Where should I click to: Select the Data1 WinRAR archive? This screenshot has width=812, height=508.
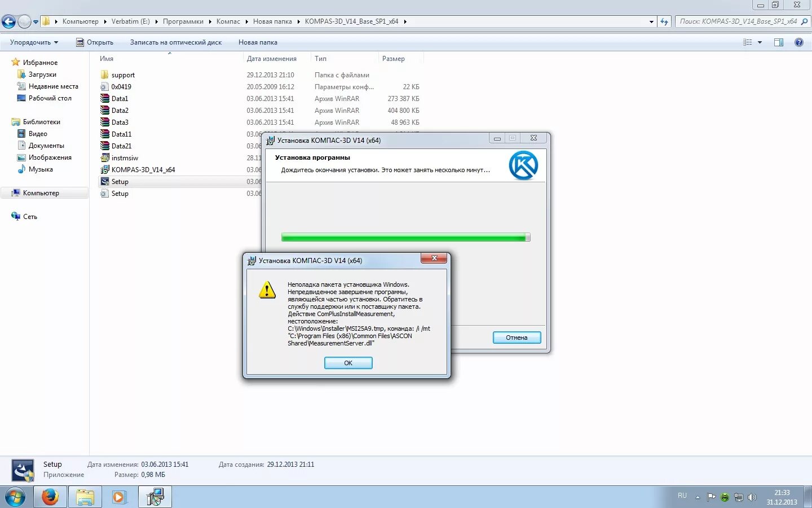point(120,99)
